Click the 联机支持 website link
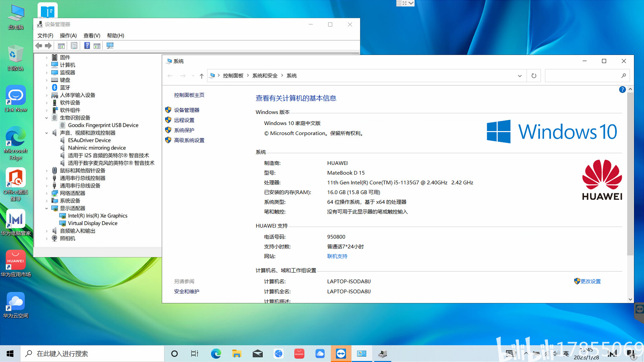 coord(337,256)
